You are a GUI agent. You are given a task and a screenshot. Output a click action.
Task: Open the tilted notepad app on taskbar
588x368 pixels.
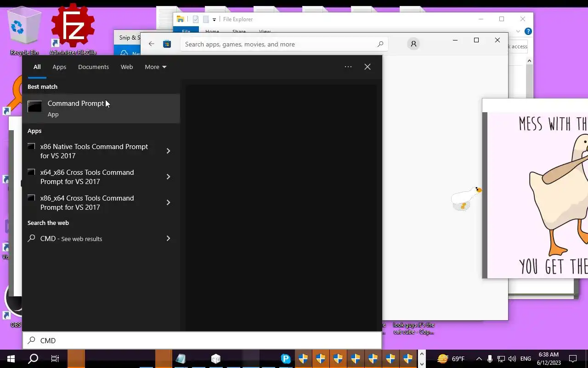181,359
